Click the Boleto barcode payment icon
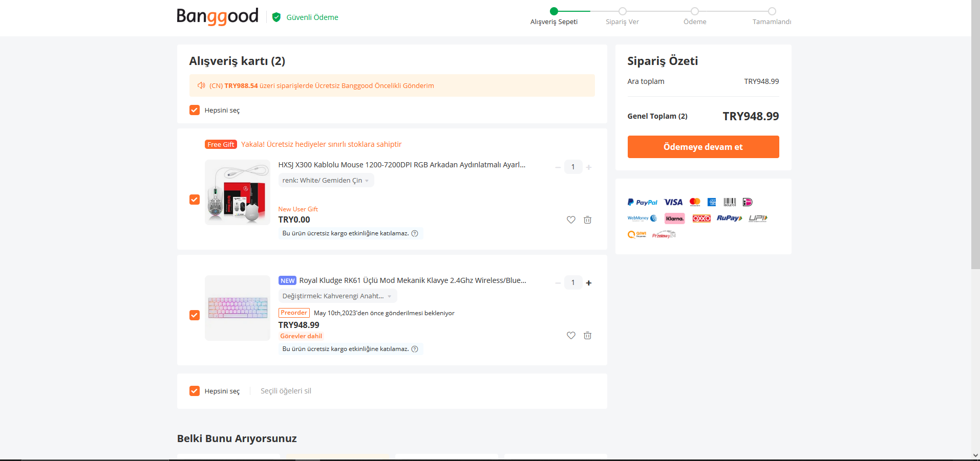 click(x=730, y=202)
